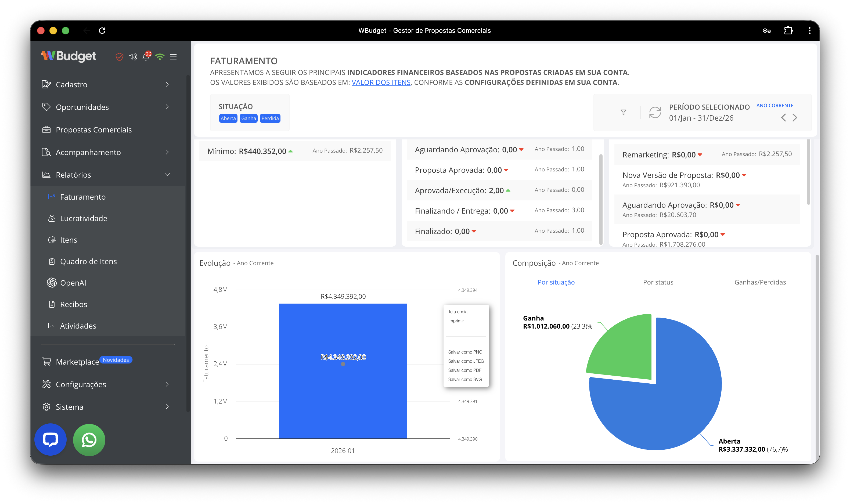Toggle the Perdida situation filter

pyautogui.click(x=270, y=118)
